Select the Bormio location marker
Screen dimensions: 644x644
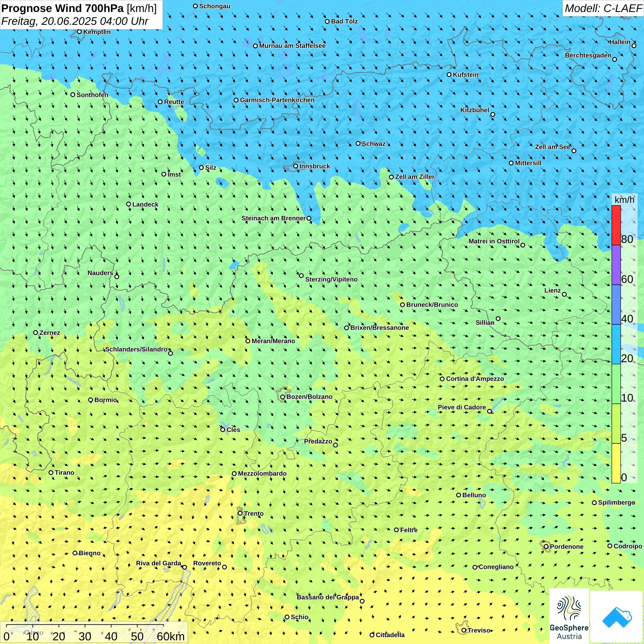[91, 400]
